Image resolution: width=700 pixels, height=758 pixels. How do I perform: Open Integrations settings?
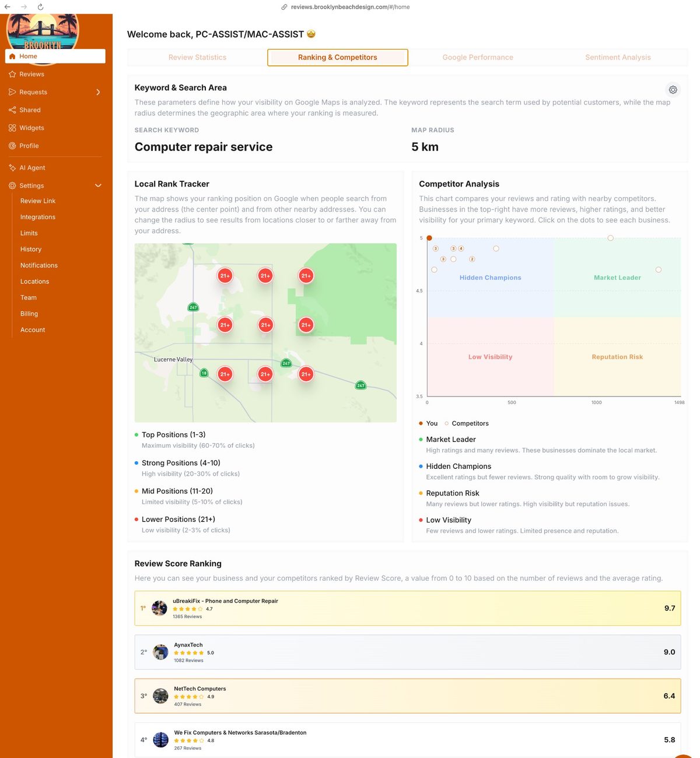(38, 217)
